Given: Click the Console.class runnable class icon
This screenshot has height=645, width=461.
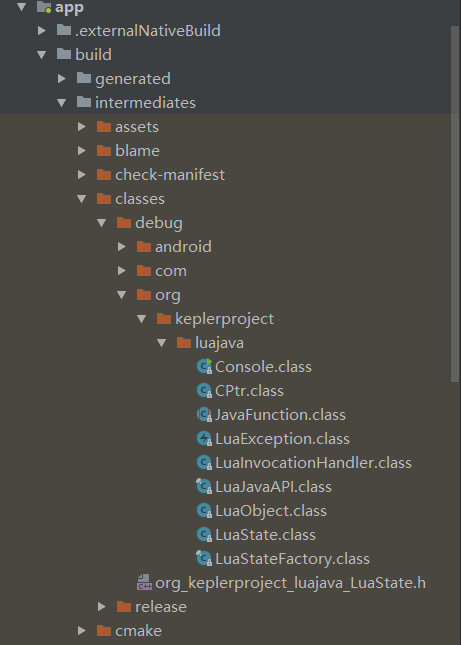Looking at the screenshot, I should click(204, 366).
